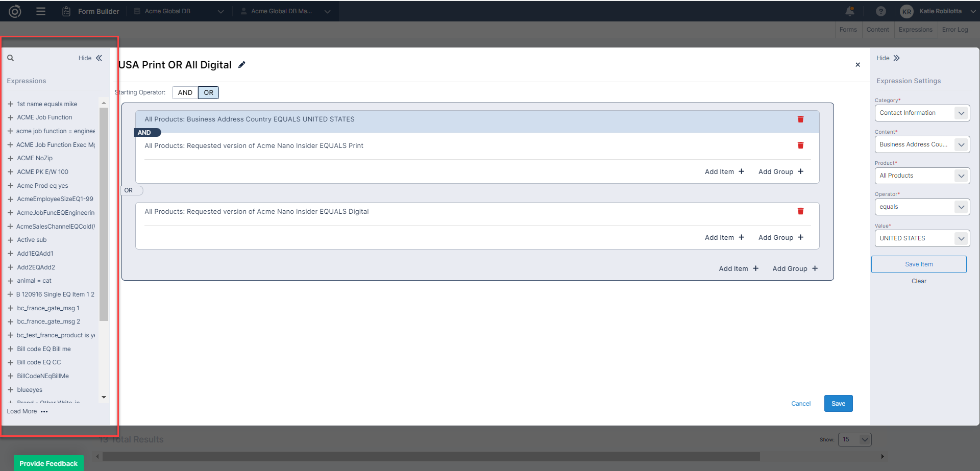Delete the Business Address Country condition
The height and width of the screenshot is (471, 980).
[x=800, y=119]
